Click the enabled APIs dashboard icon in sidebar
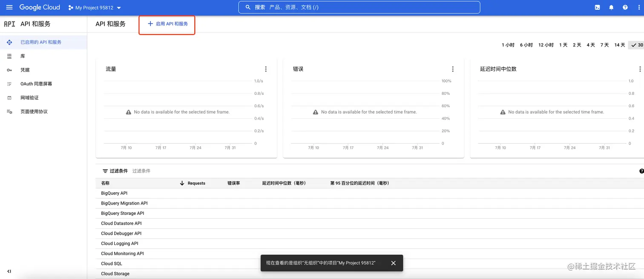Viewport: 644px width, 279px height. [x=9, y=42]
